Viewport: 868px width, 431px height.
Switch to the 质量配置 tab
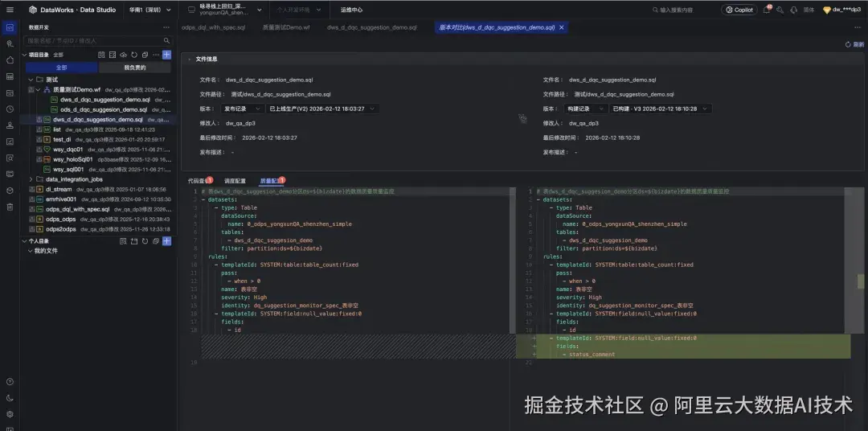272,181
